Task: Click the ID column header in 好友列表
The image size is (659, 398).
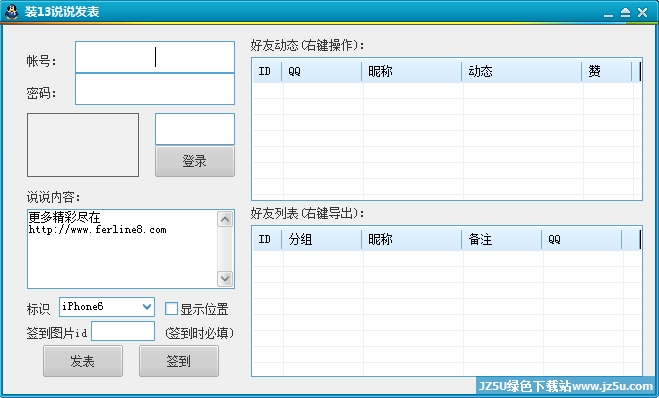Action: [267, 240]
